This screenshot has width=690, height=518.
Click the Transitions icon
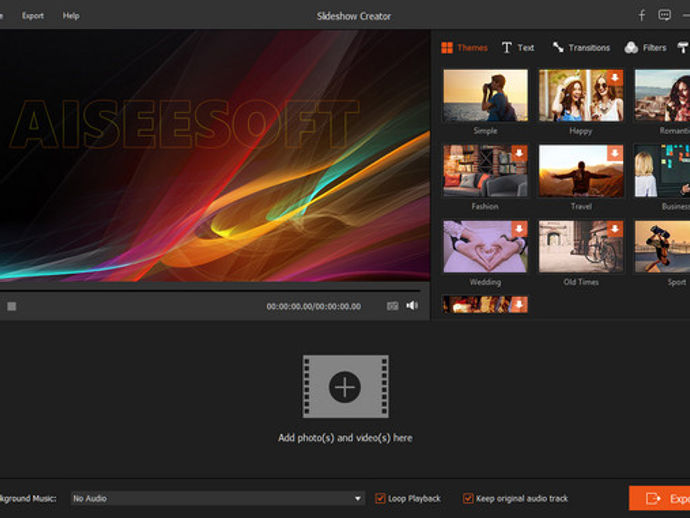[558, 47]
